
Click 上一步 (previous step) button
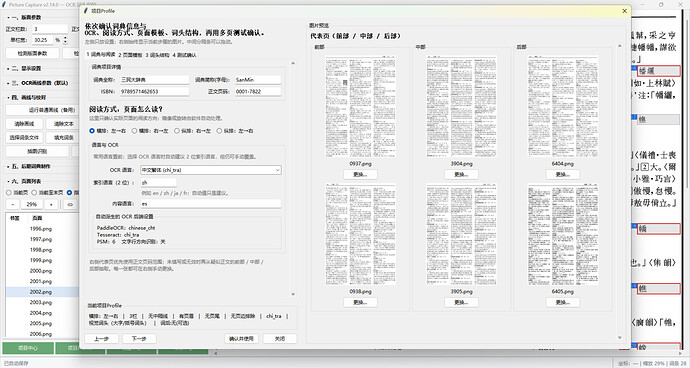coord(102,339)
